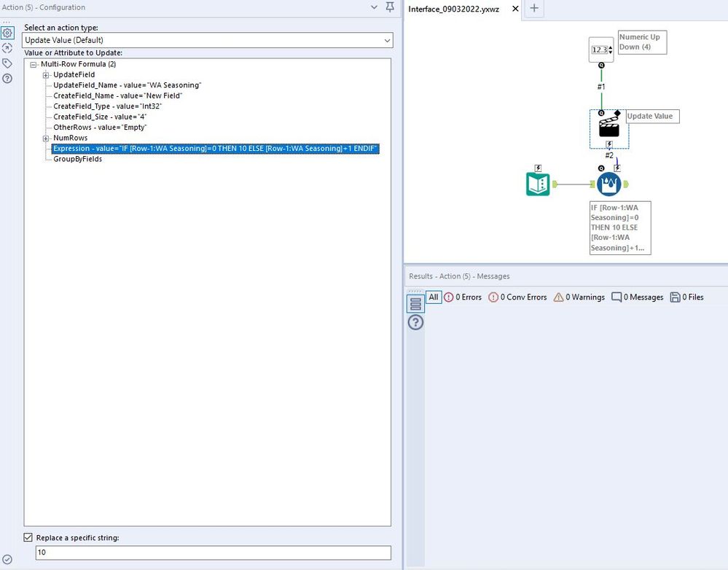Toggle Replace a specific string checkbox

point(28,537)
